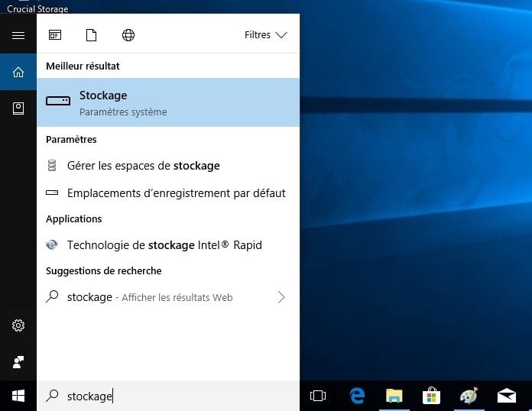Screen dimensions: 532x411
Task: Launch Technologie de stockage Intel Rapid
Action: [x=168, y=244]
